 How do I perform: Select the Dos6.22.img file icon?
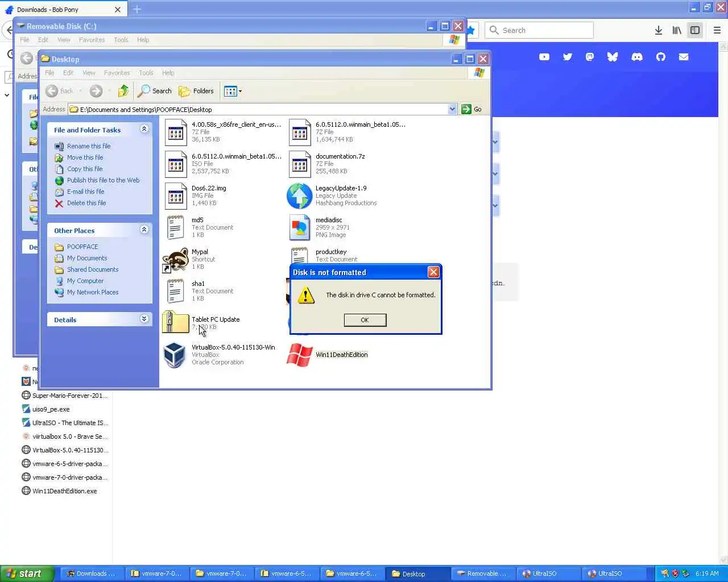176,196
